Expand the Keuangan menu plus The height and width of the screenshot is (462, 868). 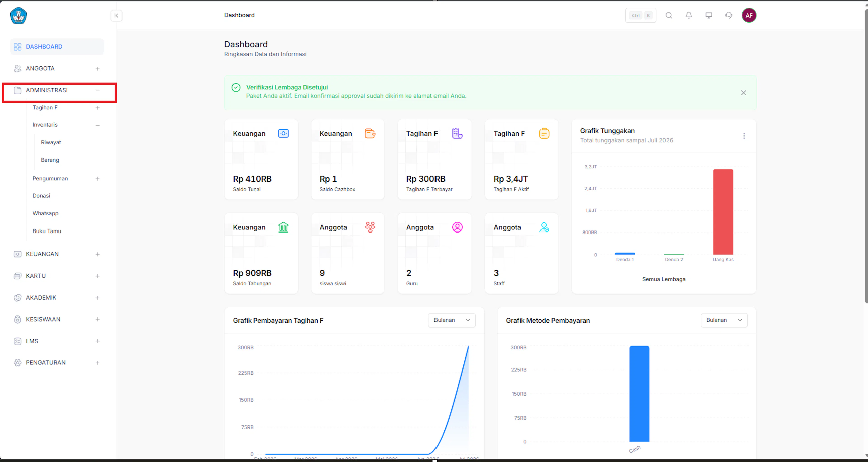pyautogui.click(x=97, y=254)
